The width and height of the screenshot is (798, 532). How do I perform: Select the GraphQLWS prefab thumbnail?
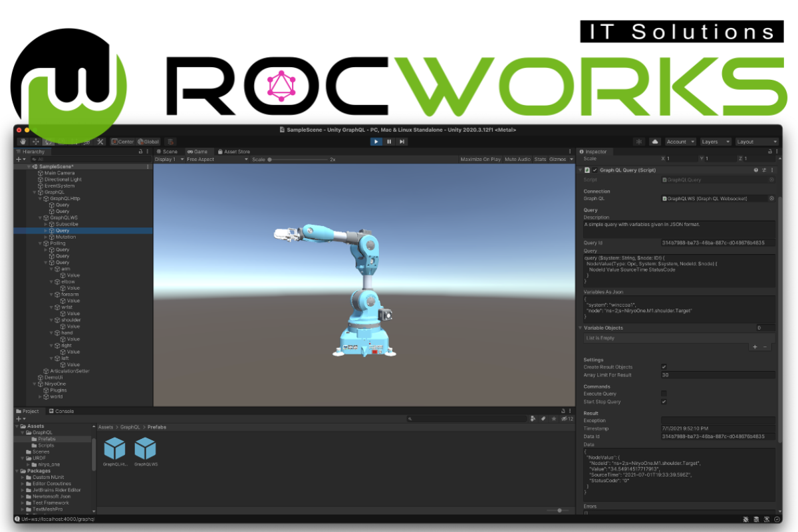[145, 448]
